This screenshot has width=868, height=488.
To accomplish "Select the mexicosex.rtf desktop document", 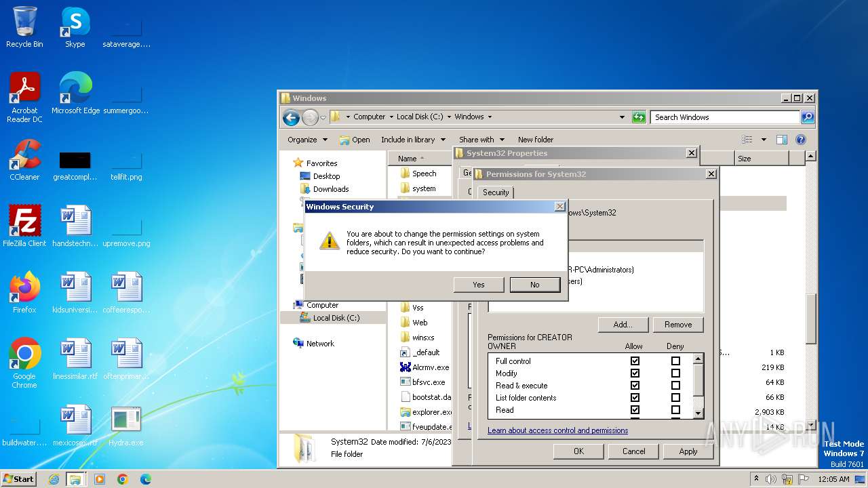I will (75, 426).
